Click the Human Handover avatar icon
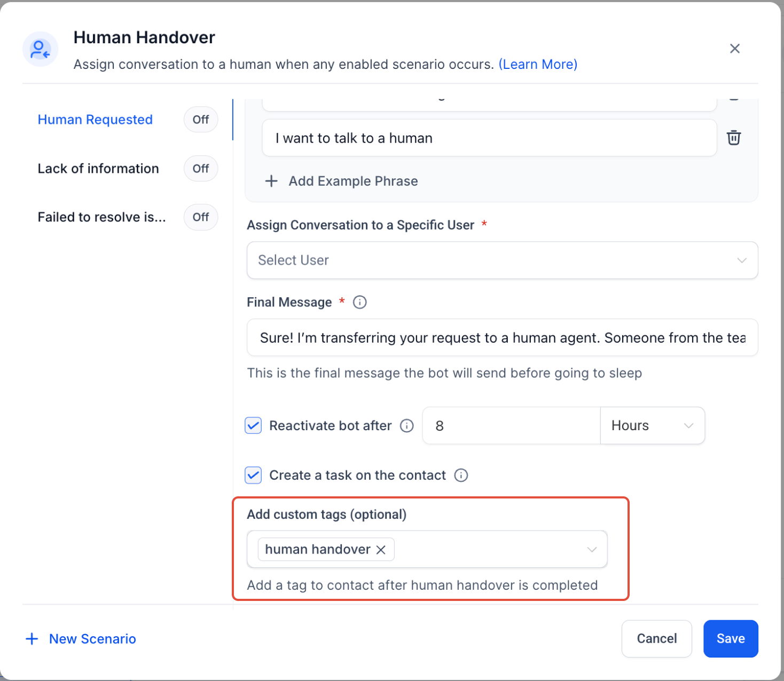784x681 pixels. pyautogui.click(x=40, y=49)
